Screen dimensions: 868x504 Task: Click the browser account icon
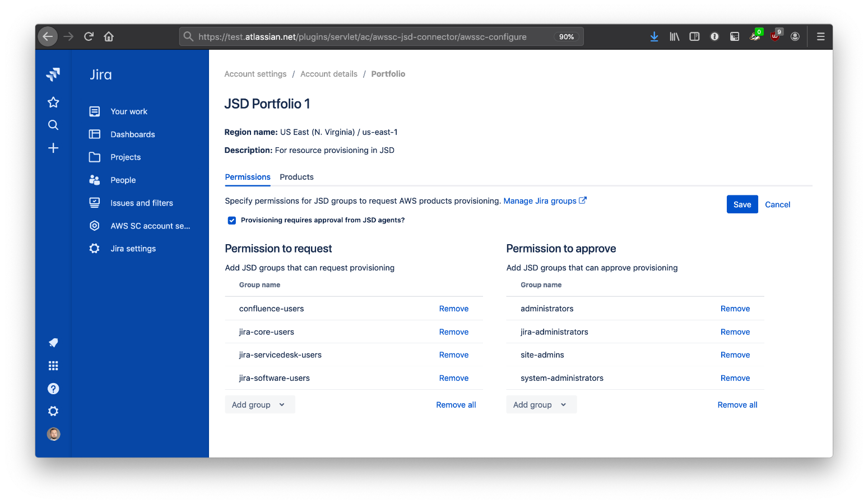(x=795, y=36)
